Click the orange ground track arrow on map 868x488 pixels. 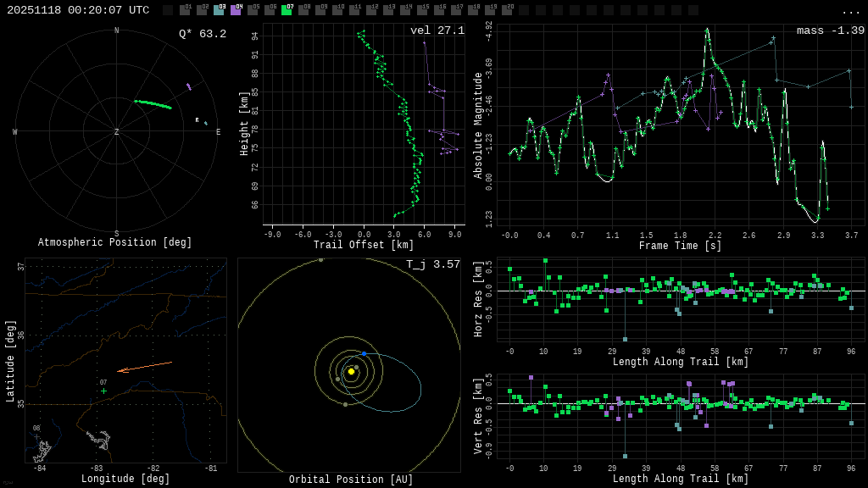pos(144,367)
